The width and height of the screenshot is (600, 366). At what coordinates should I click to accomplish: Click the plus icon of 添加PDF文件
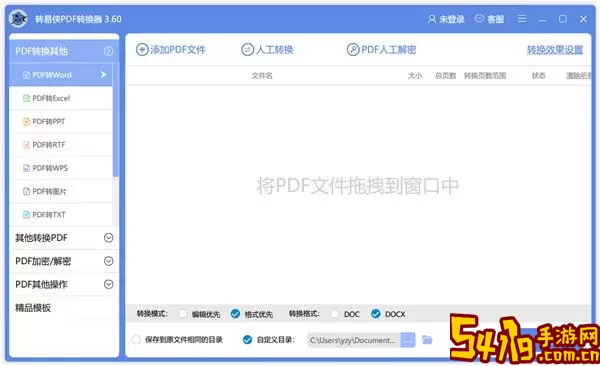(x=142, y=50)
